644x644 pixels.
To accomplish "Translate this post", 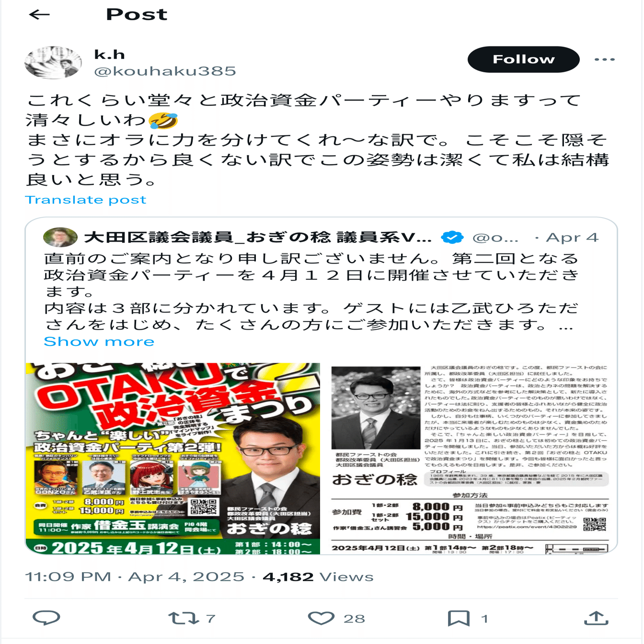I will pyautogui.click(x=85, y=200).
